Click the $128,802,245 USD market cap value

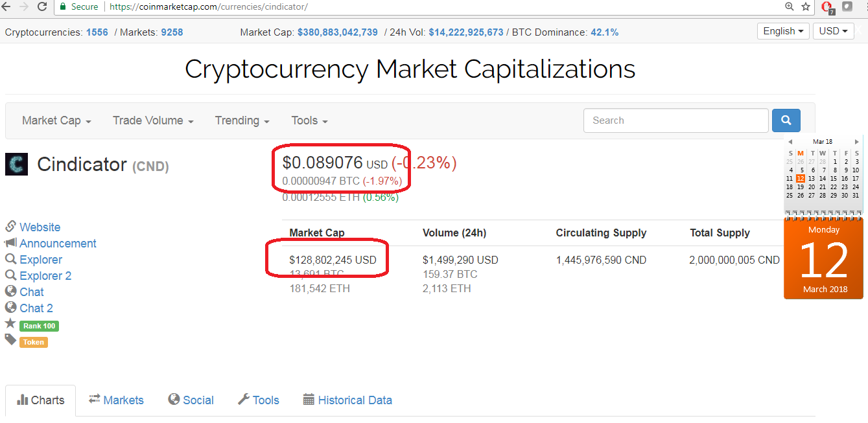pos(333,260)
